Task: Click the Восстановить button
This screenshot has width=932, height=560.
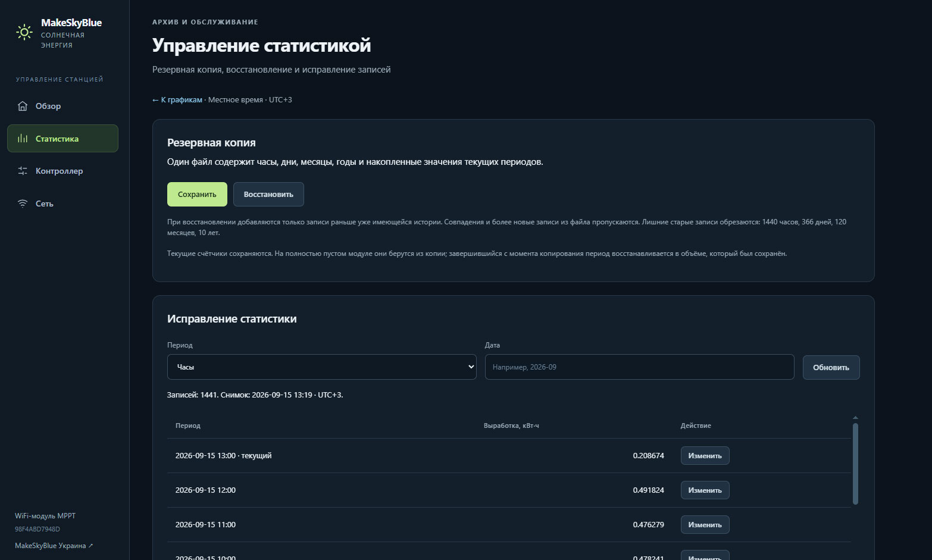Action: [268, 195]
